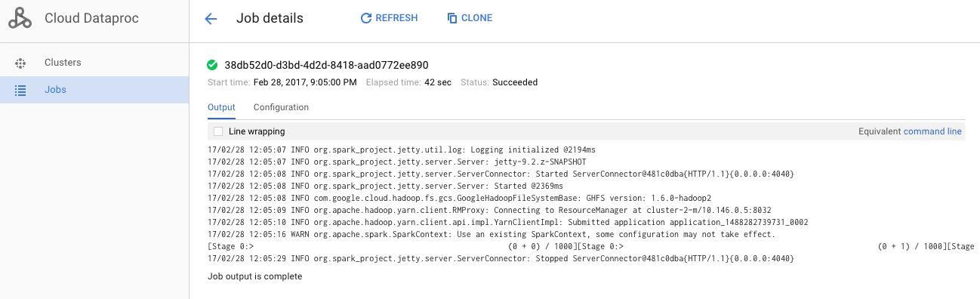Open the equivalent command line link
Image resolution: width=980 pixels, height=299 pixels.
click(x=932, y=131)
